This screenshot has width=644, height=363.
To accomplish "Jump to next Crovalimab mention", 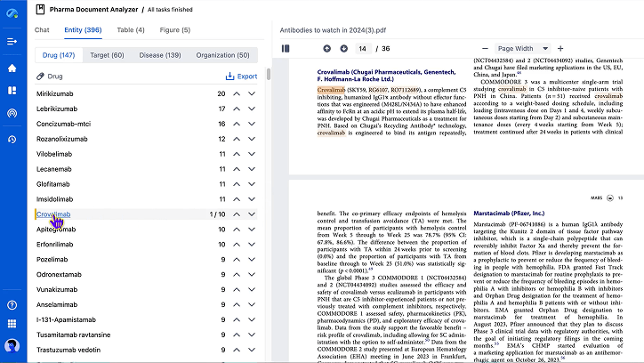I will [x=252, y=214].
